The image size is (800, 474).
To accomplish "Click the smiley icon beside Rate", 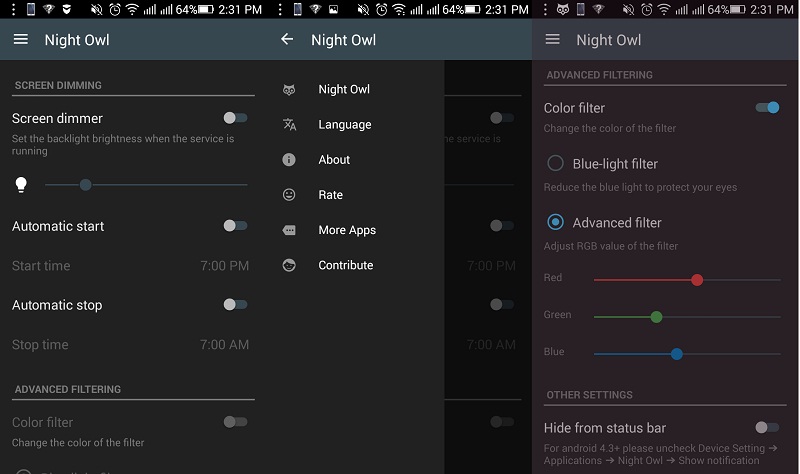I will pyautogui.click(x=289, y=195).
